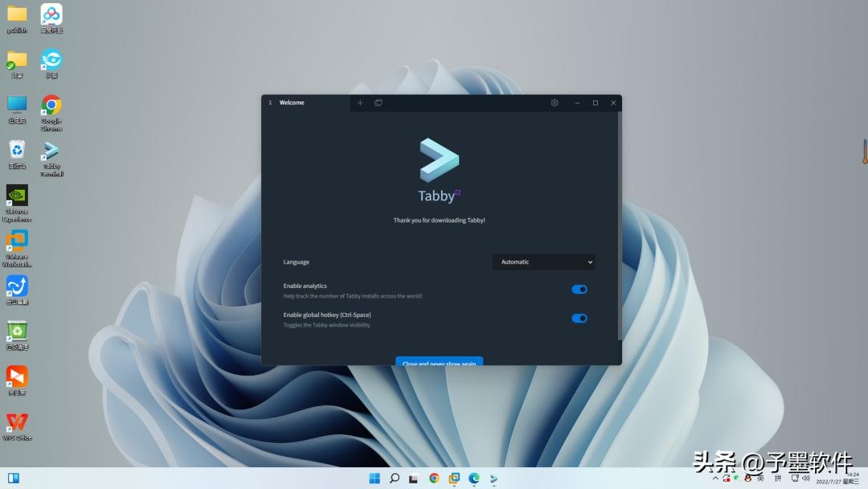Open the Recycle Bin desktop icon
This screenshot has width=868, height=489.
click(x=17, y=151)
